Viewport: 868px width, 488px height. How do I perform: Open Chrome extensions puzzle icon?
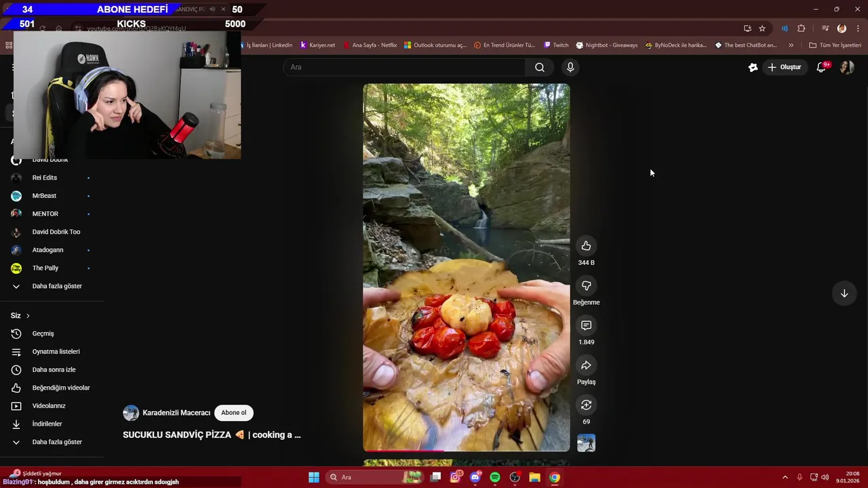click(x=802, y=28)
